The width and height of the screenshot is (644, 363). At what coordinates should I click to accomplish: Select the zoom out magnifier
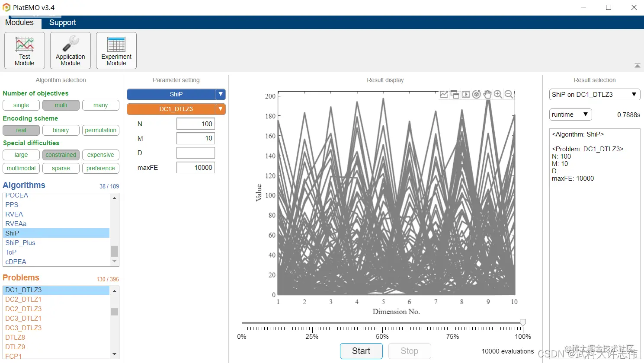[x=509, y=94]
